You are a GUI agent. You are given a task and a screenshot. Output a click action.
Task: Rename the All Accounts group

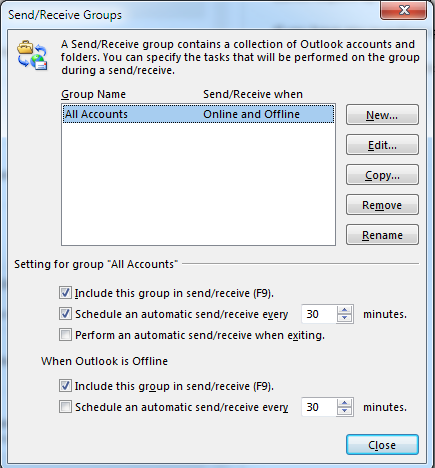pos(382,235)
